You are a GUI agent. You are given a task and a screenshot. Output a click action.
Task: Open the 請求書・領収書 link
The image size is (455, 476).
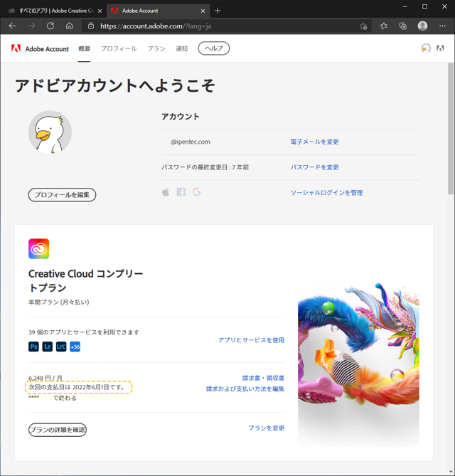(x=263, y=378)
